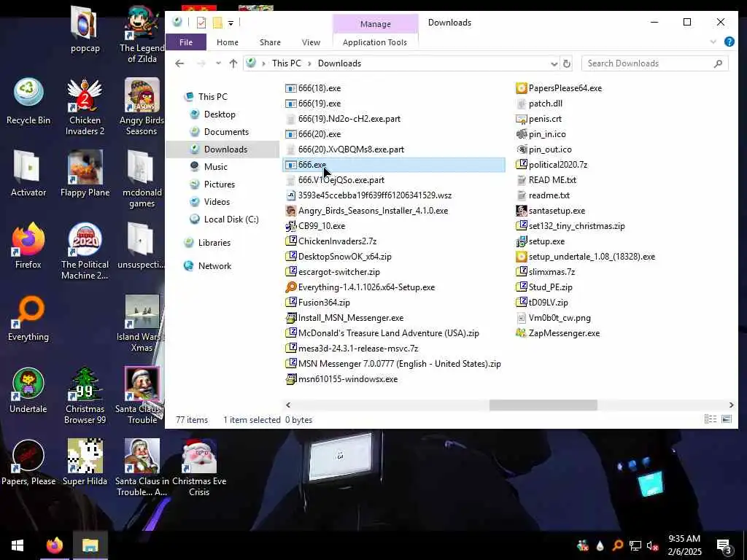The width and height of the screenshot is (747, 560).
Task: Click the scroll left arrow in file list
Action: tap(287, 405)
